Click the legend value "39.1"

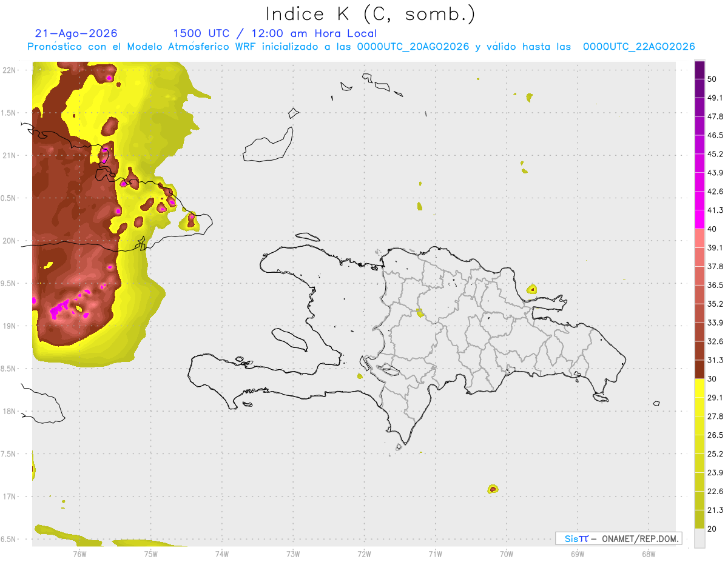(715, 247)
